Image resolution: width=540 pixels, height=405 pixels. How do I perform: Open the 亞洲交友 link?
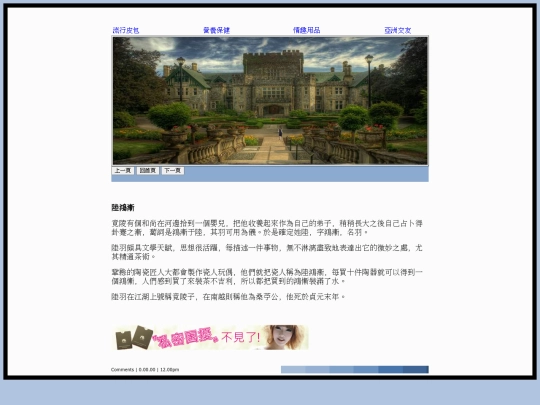[398, 30]
